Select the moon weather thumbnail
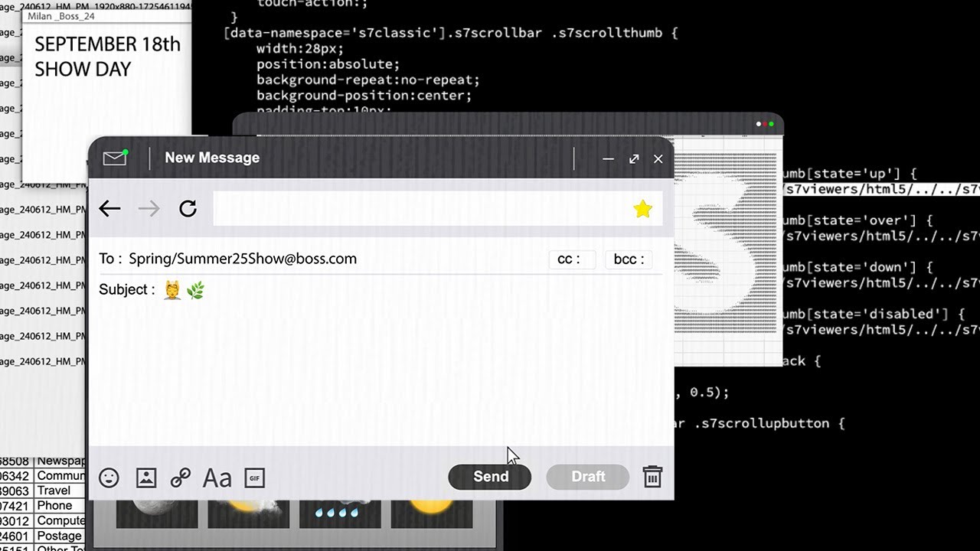Image resolution: width=980 pixels, height=551 pixels. (157, 514)
